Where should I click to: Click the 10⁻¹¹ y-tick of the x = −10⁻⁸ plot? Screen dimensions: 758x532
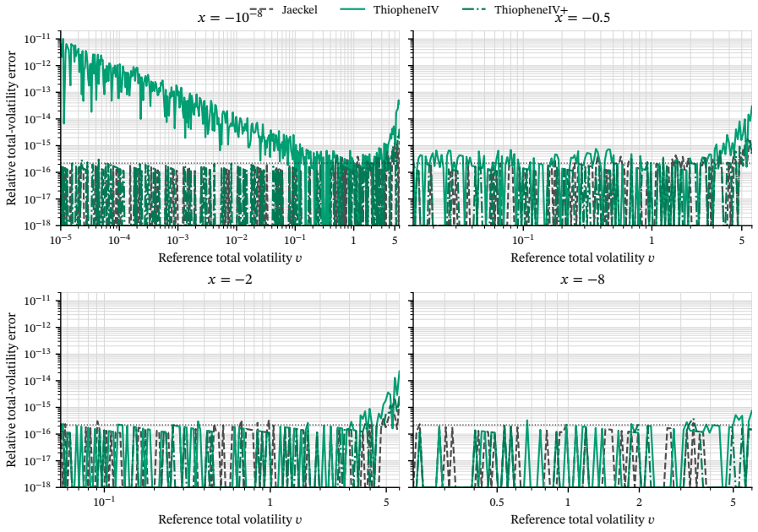(39, 38)
